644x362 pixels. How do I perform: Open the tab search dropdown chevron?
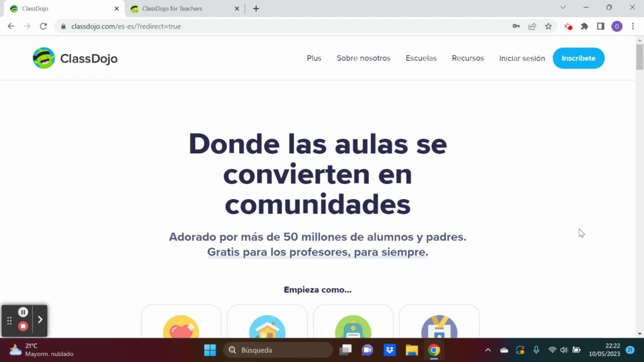click(x=563, y=7)
